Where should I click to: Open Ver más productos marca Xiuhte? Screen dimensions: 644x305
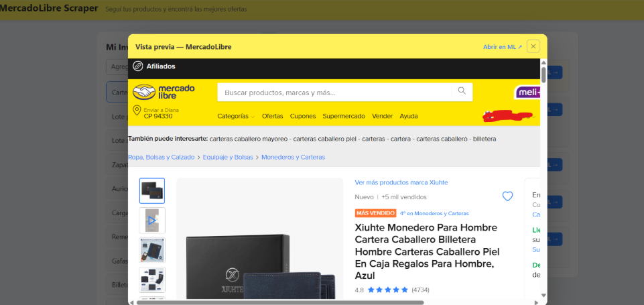coord(401,182)
